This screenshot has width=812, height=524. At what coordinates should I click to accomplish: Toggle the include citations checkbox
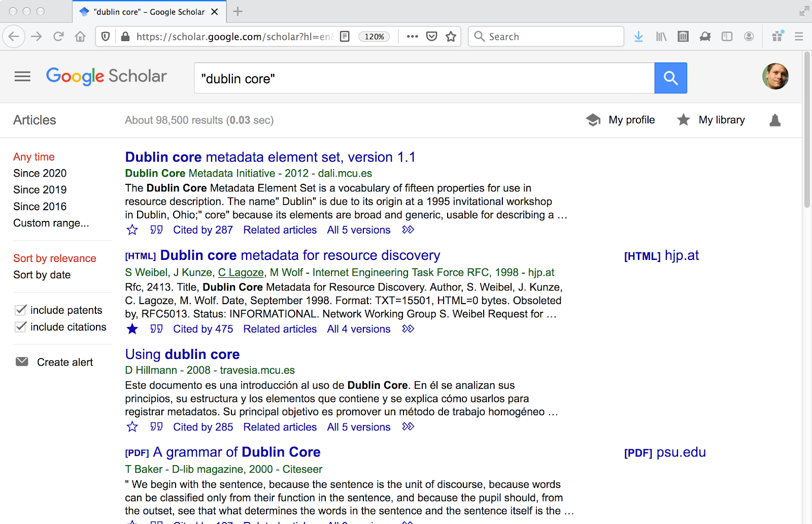(20, 326)
